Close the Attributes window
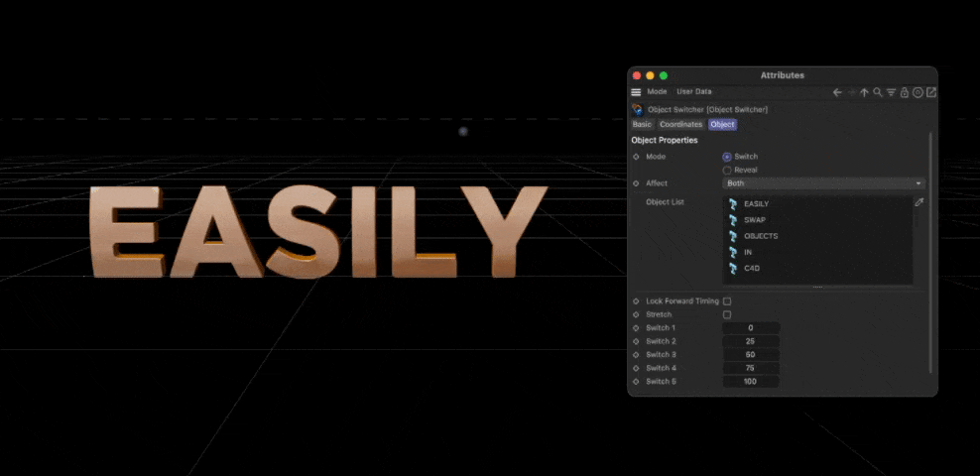Screen dimensions: 980x476 (637, 75)
